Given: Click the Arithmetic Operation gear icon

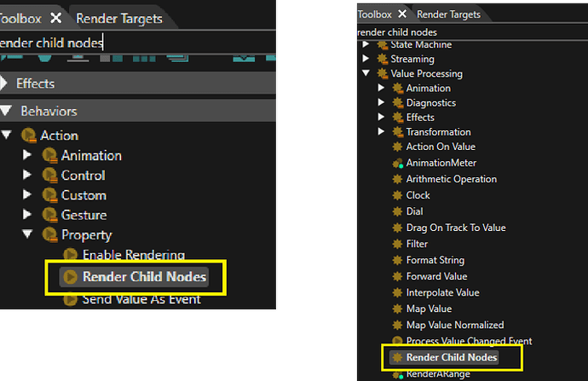Looking at the screenshot, I should click(397, 179).
